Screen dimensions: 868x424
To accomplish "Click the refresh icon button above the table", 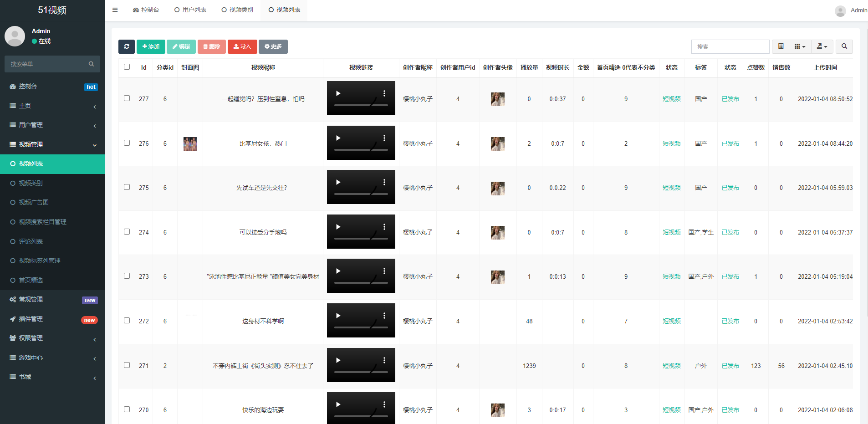I will [127, 46].
